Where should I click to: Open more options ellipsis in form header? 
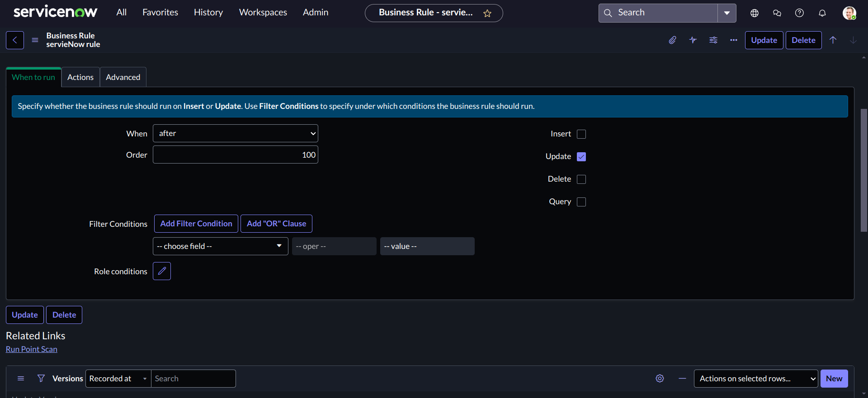point(734,40)
